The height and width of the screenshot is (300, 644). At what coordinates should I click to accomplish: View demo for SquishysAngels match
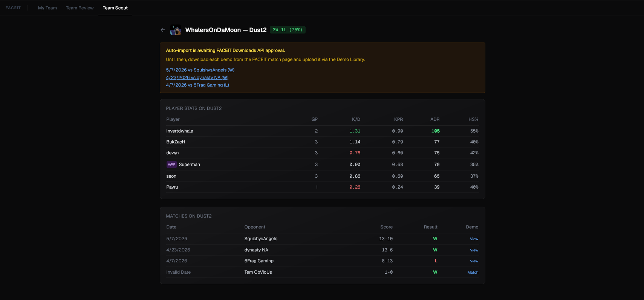pos(474,239)
